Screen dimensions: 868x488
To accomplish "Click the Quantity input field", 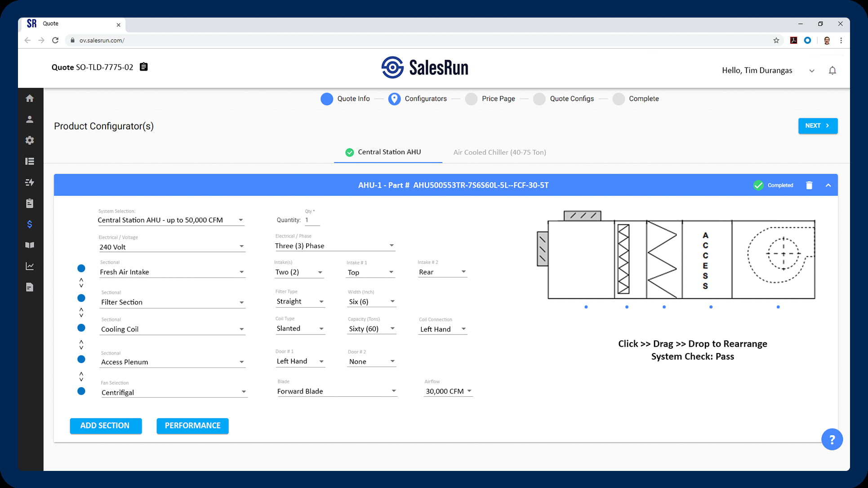I will click(312, 220).
